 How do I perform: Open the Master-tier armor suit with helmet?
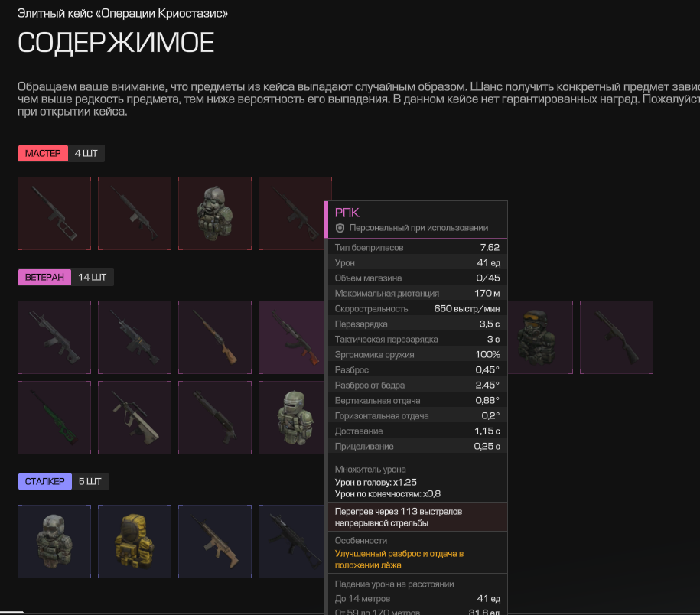(x=215, y=213)
